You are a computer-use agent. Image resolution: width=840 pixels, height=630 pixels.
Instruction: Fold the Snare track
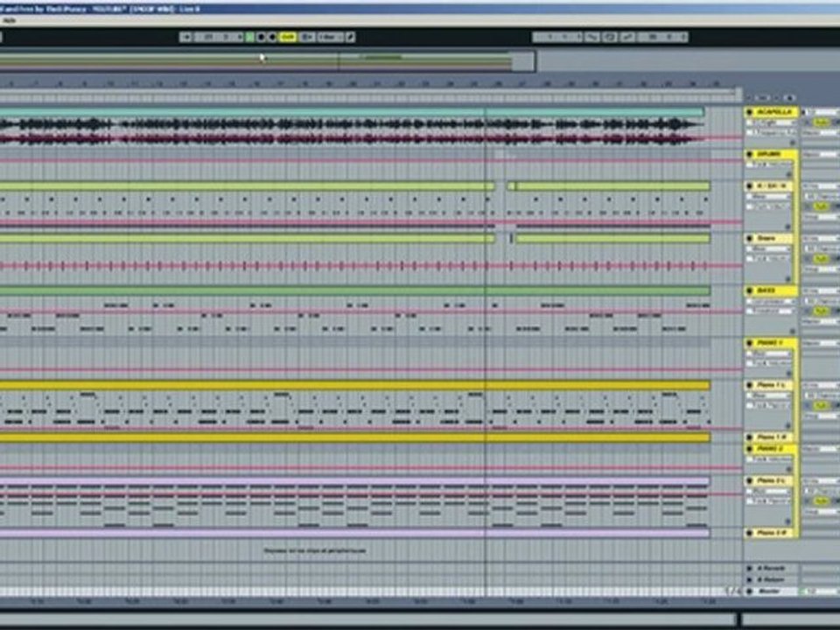coord(749,238)
